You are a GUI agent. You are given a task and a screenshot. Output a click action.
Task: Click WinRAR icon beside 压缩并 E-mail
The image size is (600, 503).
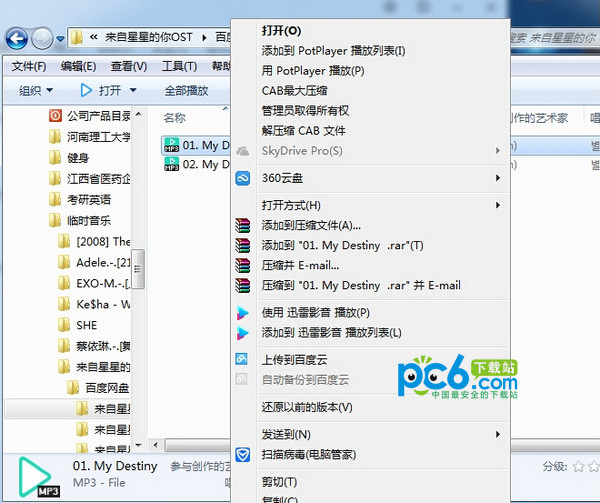click(243, 265)
